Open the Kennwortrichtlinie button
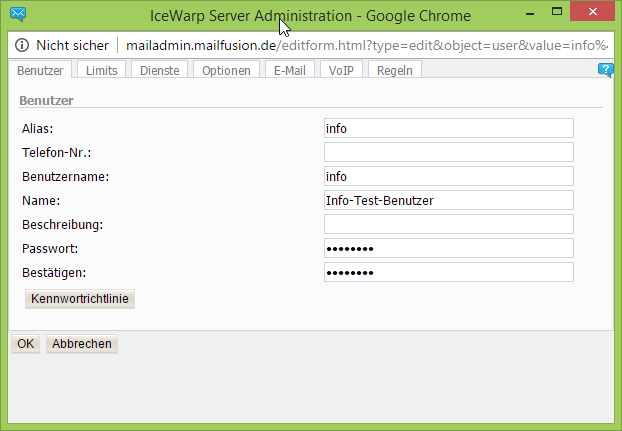The width and height of the screenshot is (622, 431). [80, 299]
